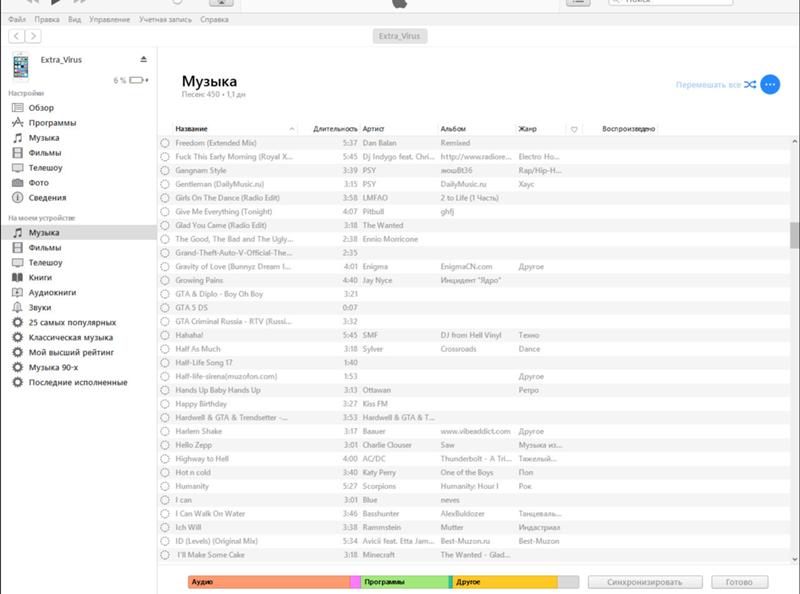Screen dimensions: 800x594
Task: Open the Вид menu
Action: pyautogui.click(x=74, y=19)
